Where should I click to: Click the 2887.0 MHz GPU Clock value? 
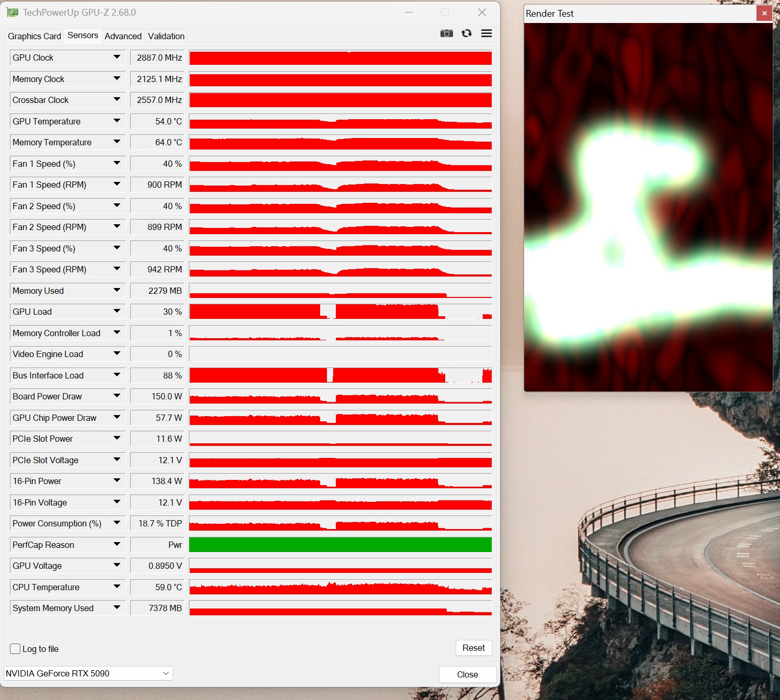pyautogui.click(x=157, y=58)
